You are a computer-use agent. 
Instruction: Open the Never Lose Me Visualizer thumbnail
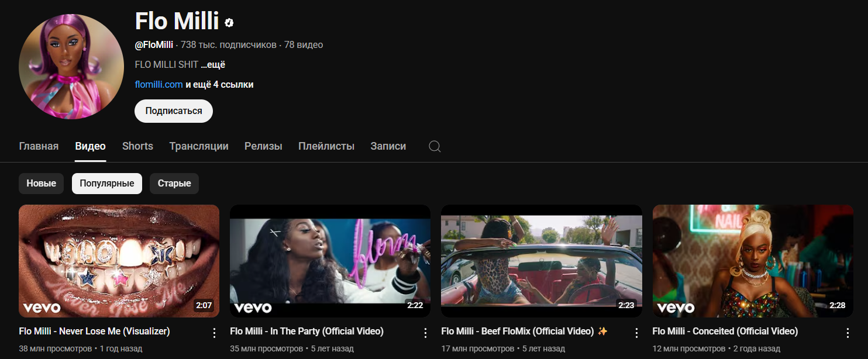pyautogui.click(x=119, y=261)
